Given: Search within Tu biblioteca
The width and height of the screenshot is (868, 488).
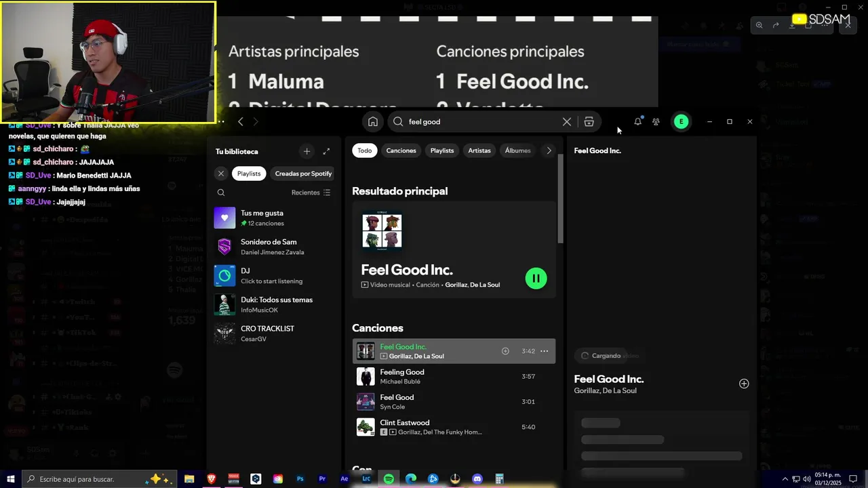Looking at the screenshot, I should pos(221,192).
